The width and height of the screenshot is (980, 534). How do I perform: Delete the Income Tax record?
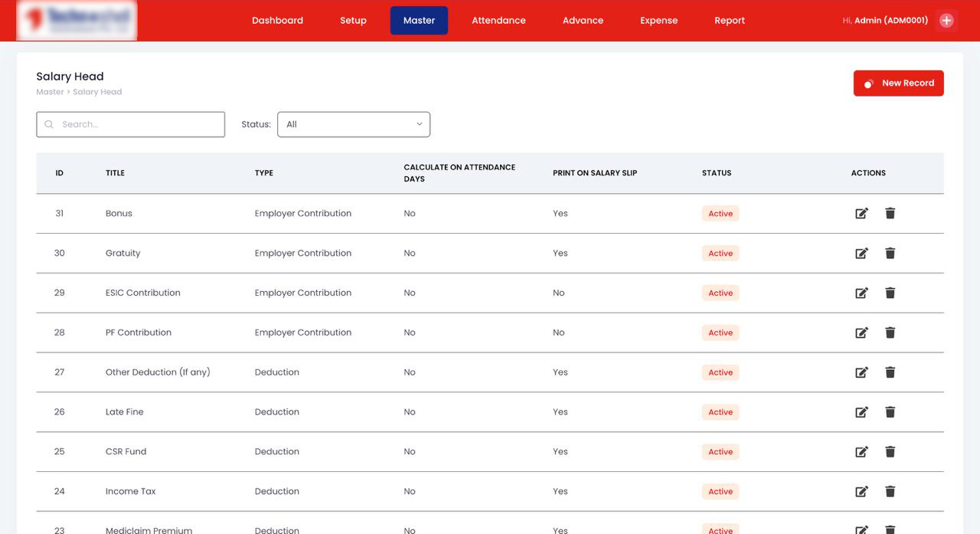click(890, 492)
